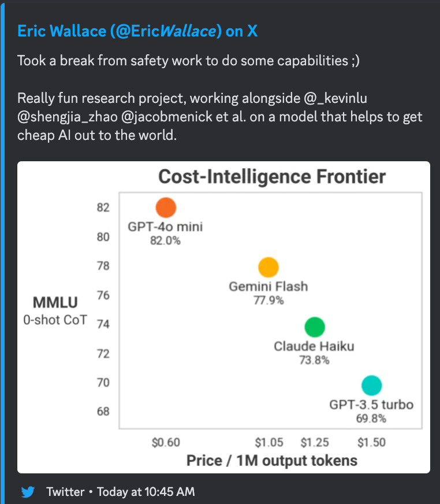
Task: Click the yellow Gemini Flash data dot
Action: [x=269, y=268]
